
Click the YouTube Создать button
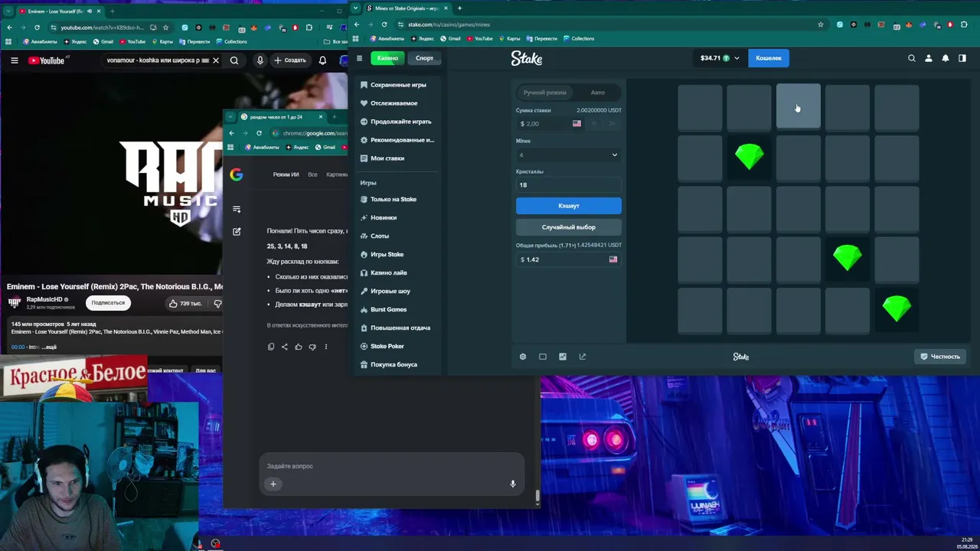289,60
